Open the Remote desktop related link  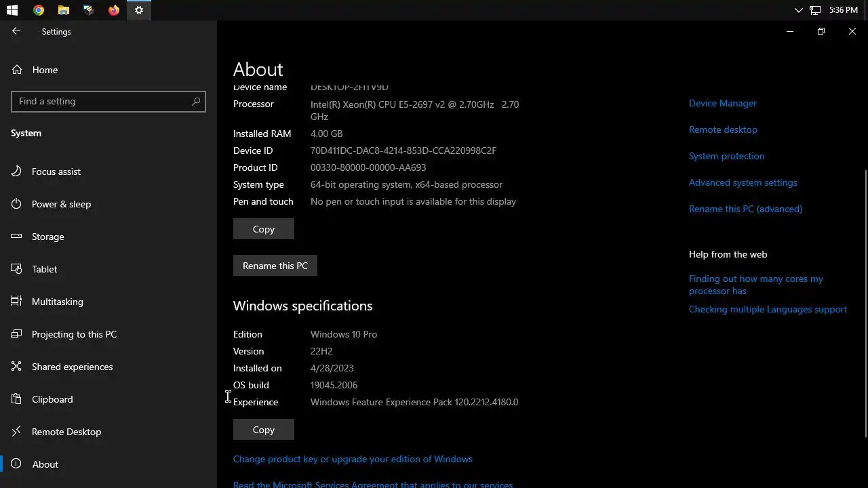coord(723,129)
